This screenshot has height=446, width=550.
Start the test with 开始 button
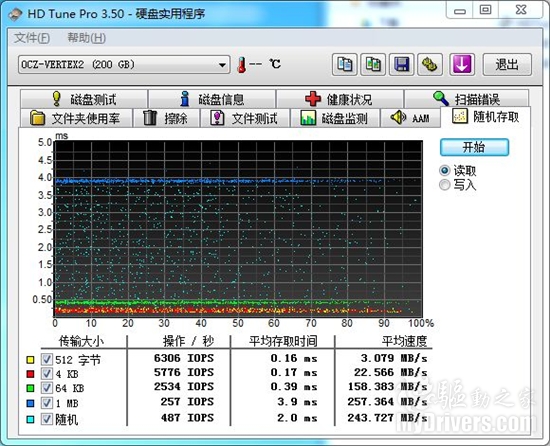474,147
